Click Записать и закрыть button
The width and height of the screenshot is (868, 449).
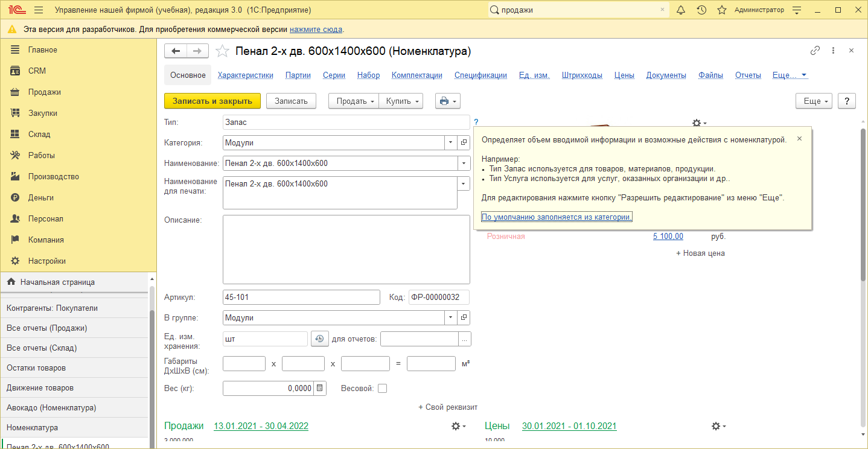(212, 101)
